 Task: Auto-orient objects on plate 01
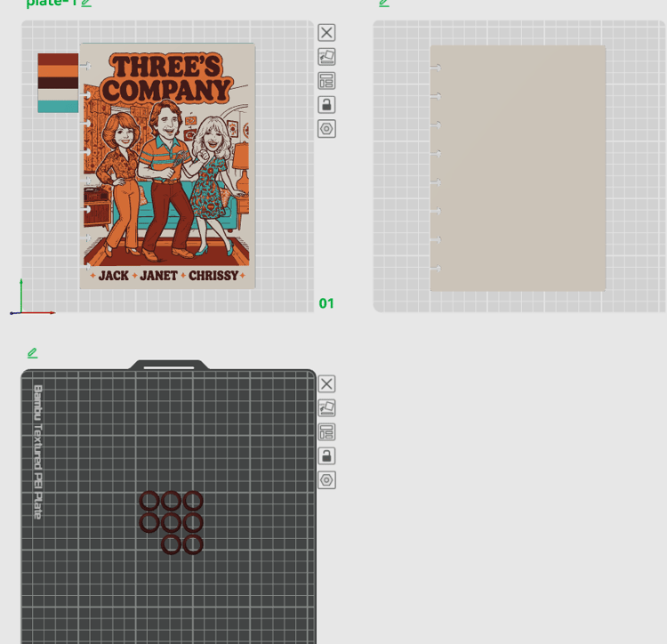pos(326,57)
